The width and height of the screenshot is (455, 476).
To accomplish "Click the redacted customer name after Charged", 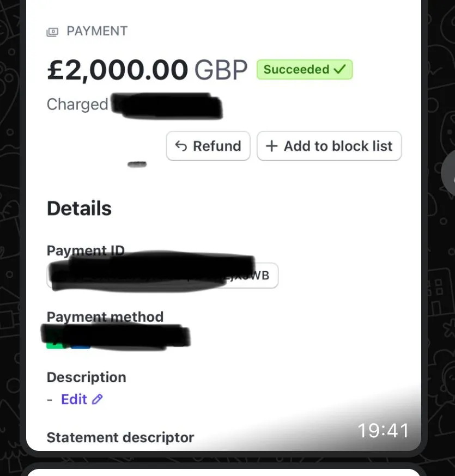I will [167, 106].
